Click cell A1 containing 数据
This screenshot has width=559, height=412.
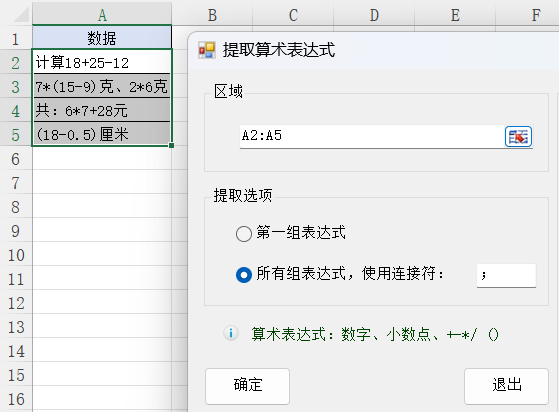102,38
